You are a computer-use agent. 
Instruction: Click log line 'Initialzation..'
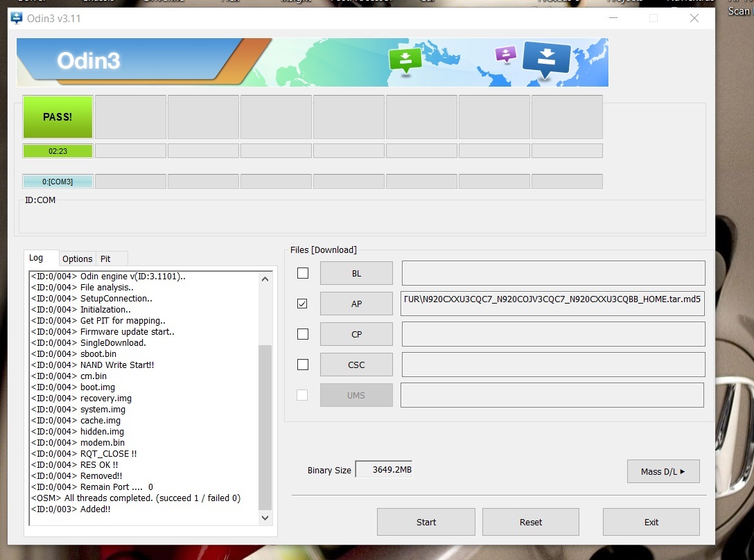point(81,309)
